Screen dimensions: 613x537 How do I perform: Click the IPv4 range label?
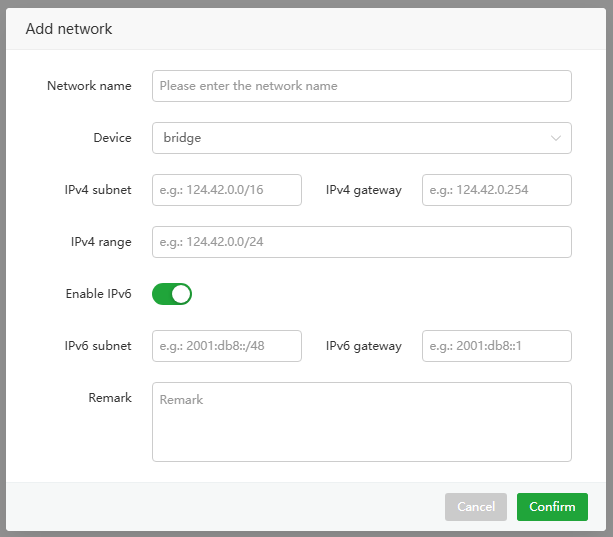(x=101, y=242)
